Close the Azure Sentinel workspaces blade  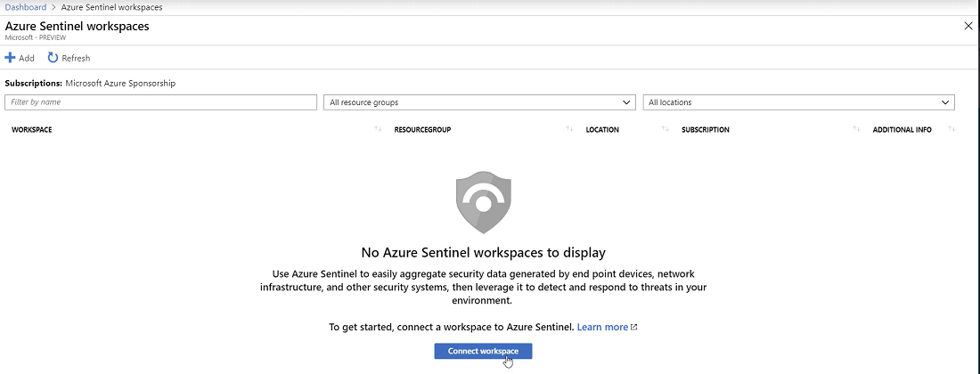point(968,26)
